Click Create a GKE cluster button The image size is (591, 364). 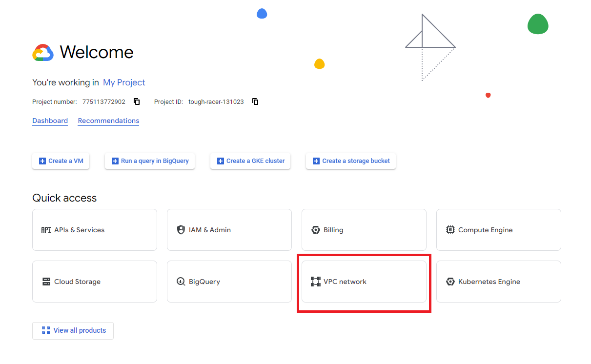click(x=250, y=161)
